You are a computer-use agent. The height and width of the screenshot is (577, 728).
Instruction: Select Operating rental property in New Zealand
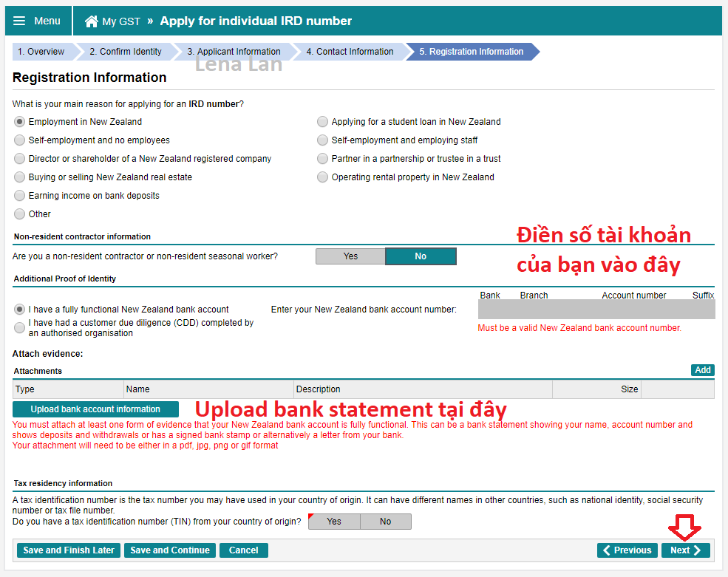click(322, 177)
